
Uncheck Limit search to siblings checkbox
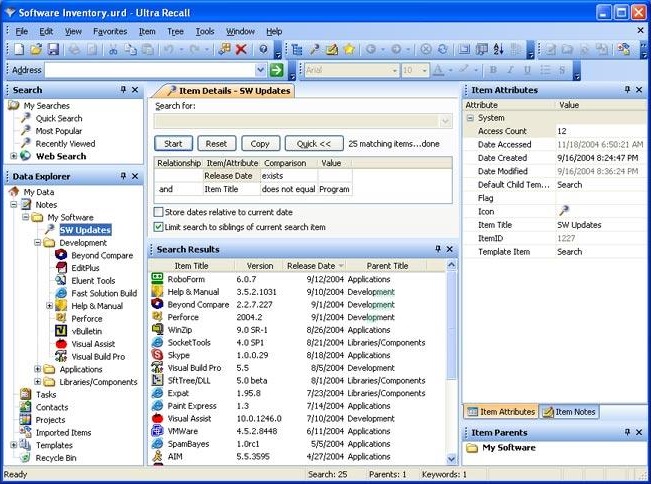(x=158, y=227)
